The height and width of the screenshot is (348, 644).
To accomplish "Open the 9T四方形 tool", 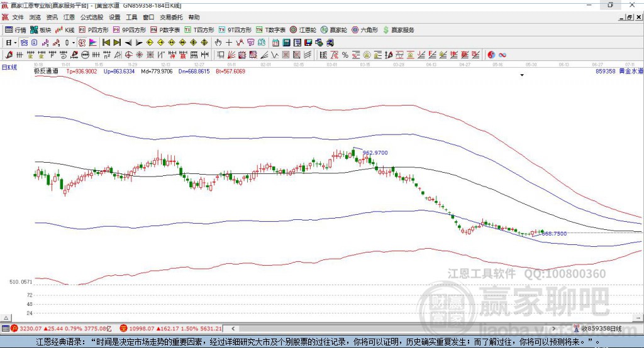I will [235, 30].
